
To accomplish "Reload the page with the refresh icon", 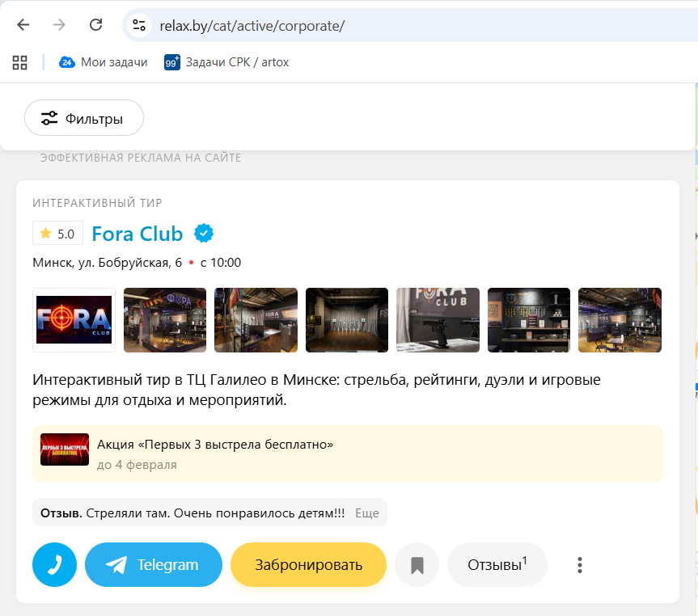I will click(95, 25).
